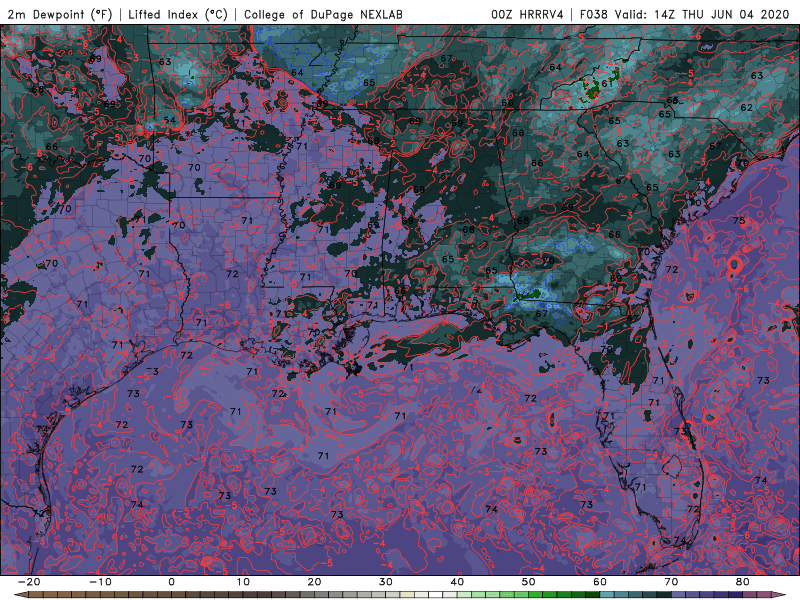Screen dimensions: 800x600
Task: Click the "Lifted Index (°C)" title text
Action: (x=178, y=14)
